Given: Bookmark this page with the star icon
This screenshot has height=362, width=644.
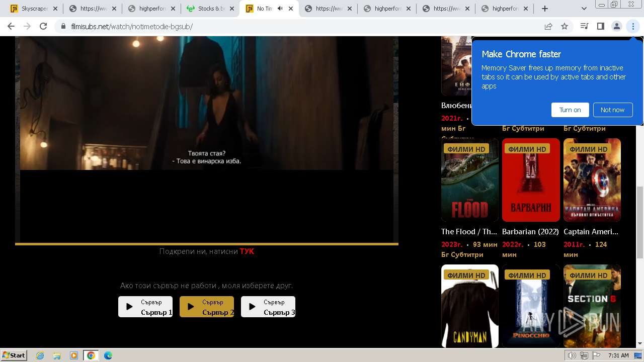Looking at the screenshot, I should [x=565, y=26].
